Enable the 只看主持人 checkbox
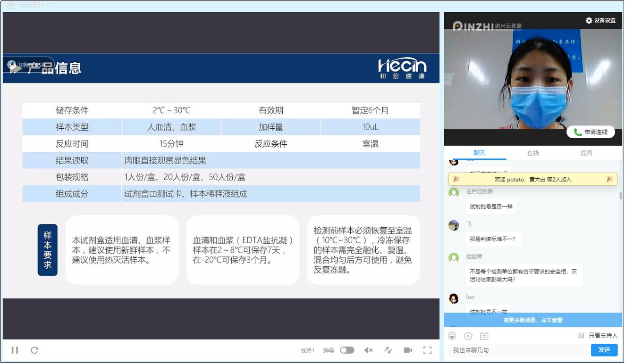Screen dimensions: 625x364 (581, 336)
